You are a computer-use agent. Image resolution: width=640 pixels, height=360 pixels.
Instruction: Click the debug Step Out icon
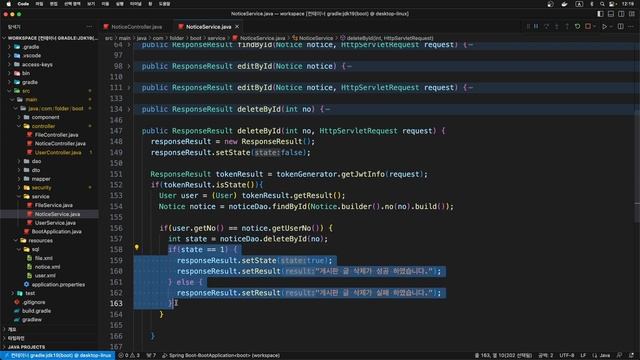point(567,27)
